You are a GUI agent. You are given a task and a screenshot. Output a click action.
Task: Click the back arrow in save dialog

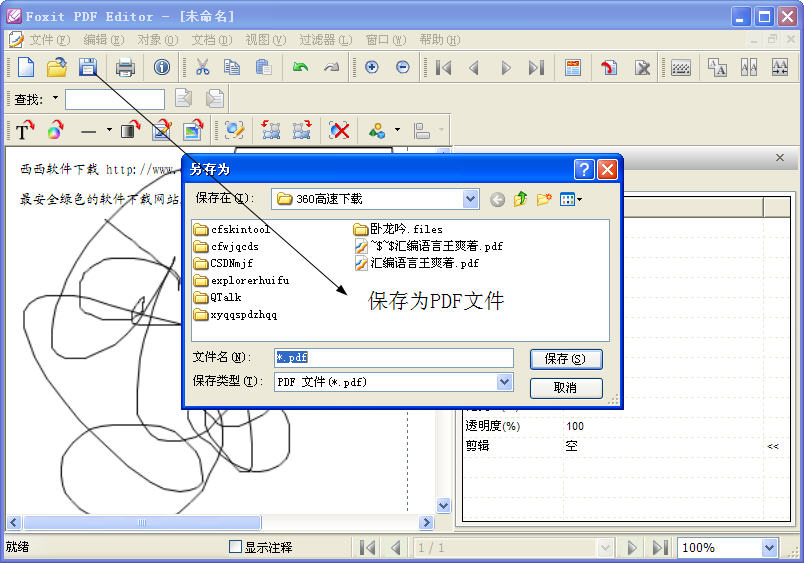[x=497, y=199]
